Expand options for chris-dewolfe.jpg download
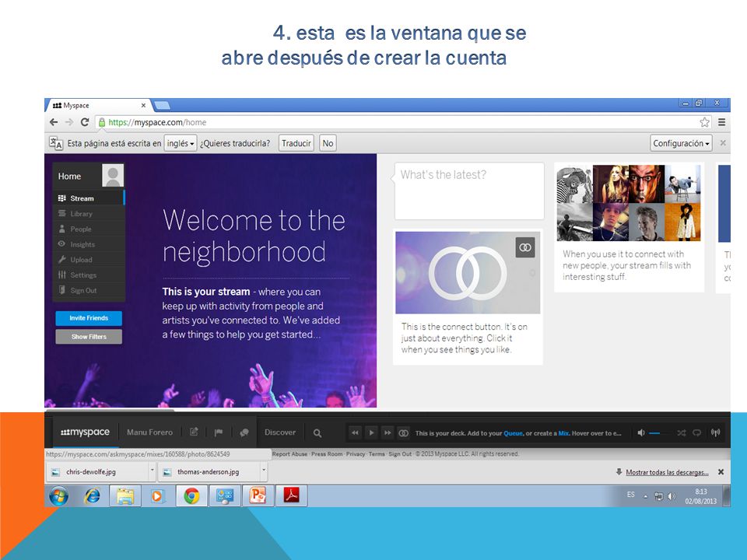747x560 pixels. pos(152,471)
